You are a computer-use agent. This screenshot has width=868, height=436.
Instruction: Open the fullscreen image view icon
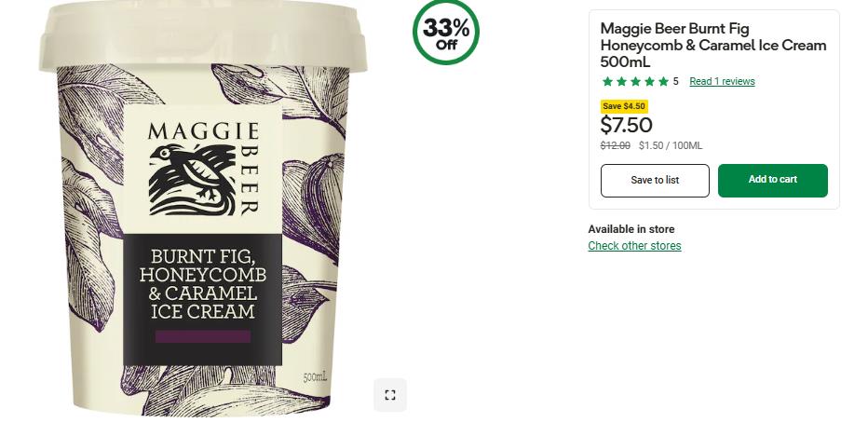tap(389, 395)
